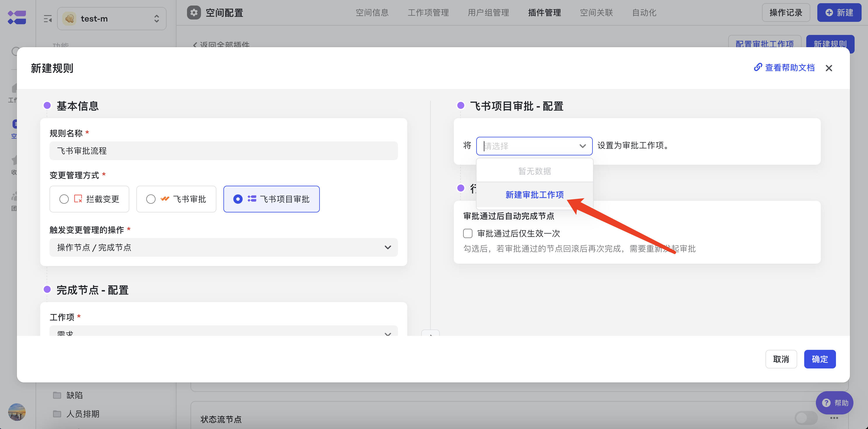
Task: Click the link icon beside 查看帮助文档
Action: tap(758, 67)
